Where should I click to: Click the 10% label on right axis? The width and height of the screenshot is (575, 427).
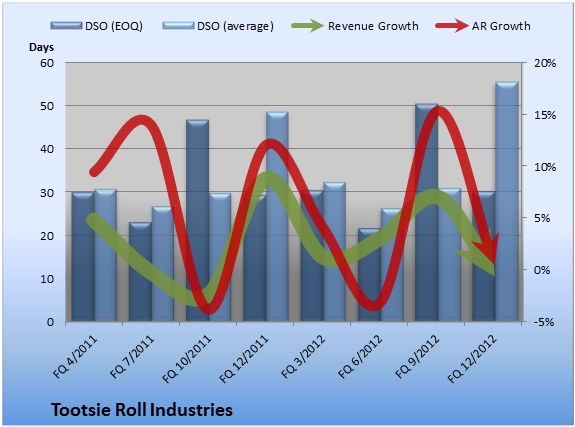(x=545, y=167)
